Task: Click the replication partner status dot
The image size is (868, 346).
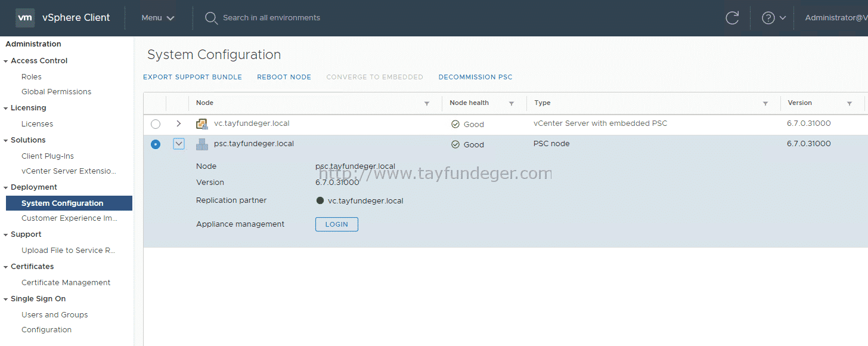Action: point(320,200)
